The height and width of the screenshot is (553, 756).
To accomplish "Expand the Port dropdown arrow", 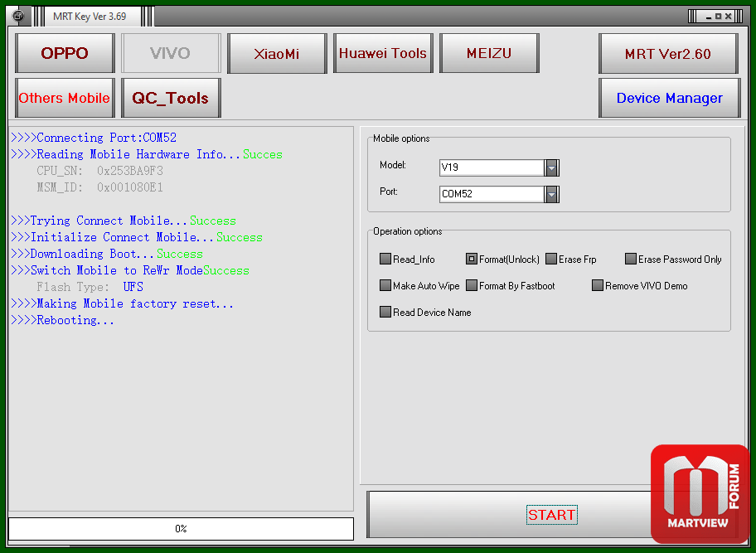I will point(551,194).
